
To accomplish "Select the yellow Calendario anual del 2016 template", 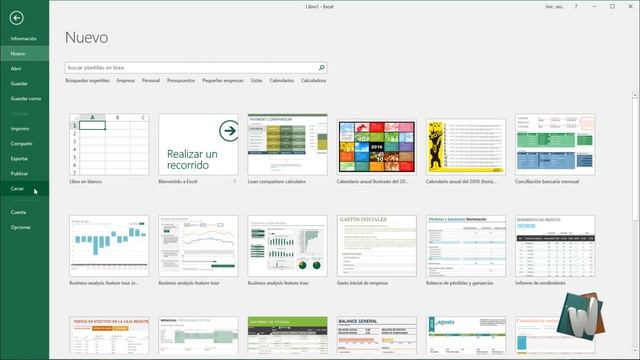I will 466,147.
